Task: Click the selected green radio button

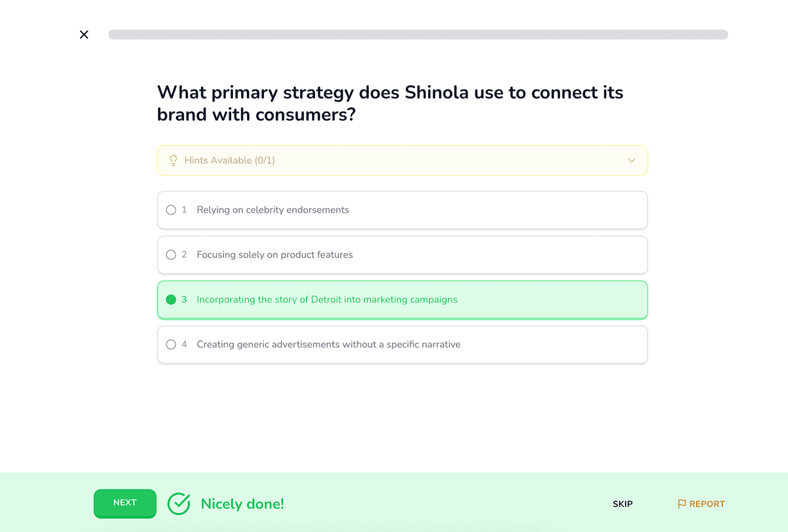Action: tap(171, 299)
